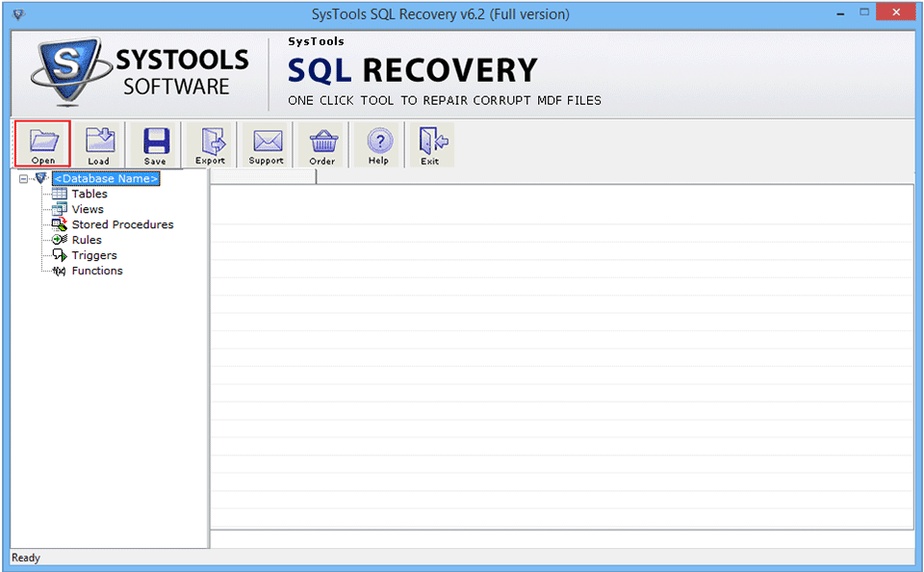Click the Rules icon in tree

(x=60, y=240)
